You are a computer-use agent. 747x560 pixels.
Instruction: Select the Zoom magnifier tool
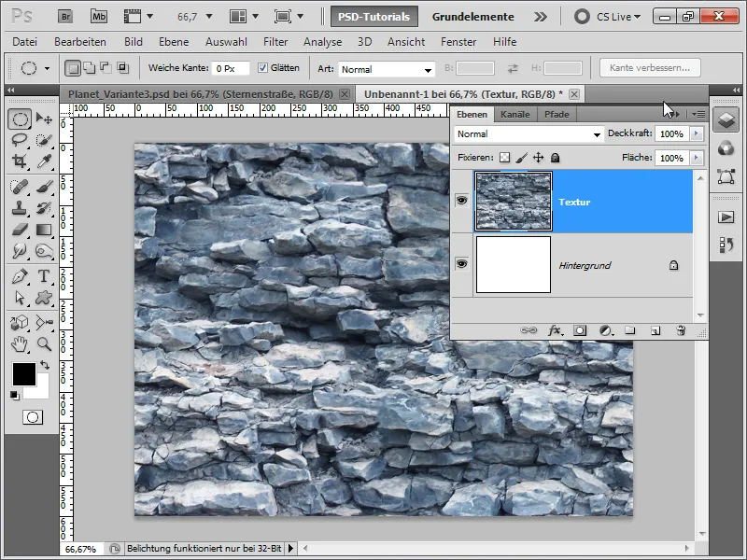[44, 344]
